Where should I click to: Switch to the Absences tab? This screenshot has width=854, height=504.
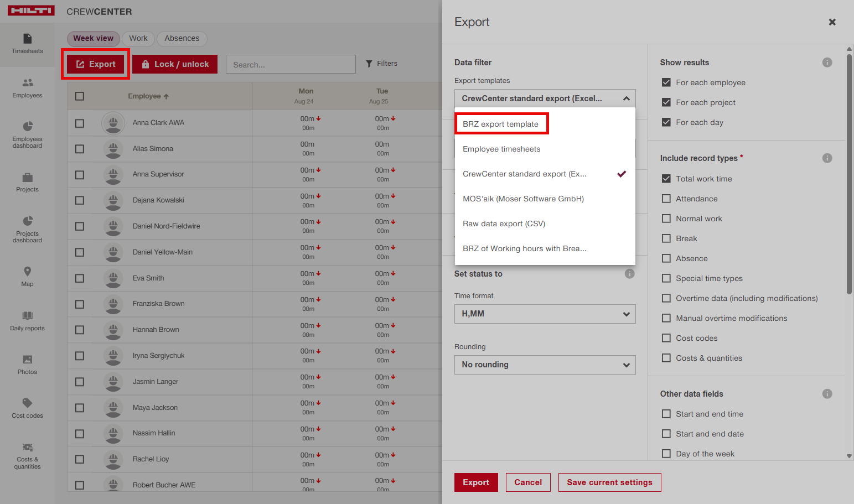click(x=182, y=38)
